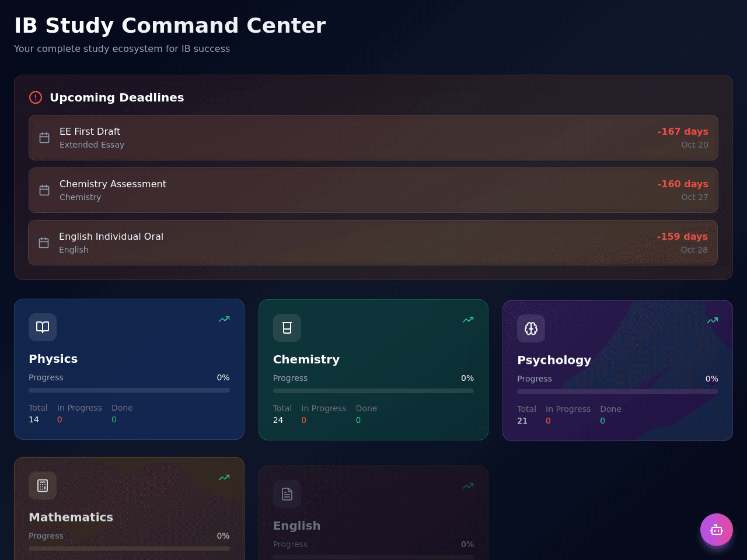747x560 pixels.
Task: Select the Psychology subject title
Action: (554, 360)
